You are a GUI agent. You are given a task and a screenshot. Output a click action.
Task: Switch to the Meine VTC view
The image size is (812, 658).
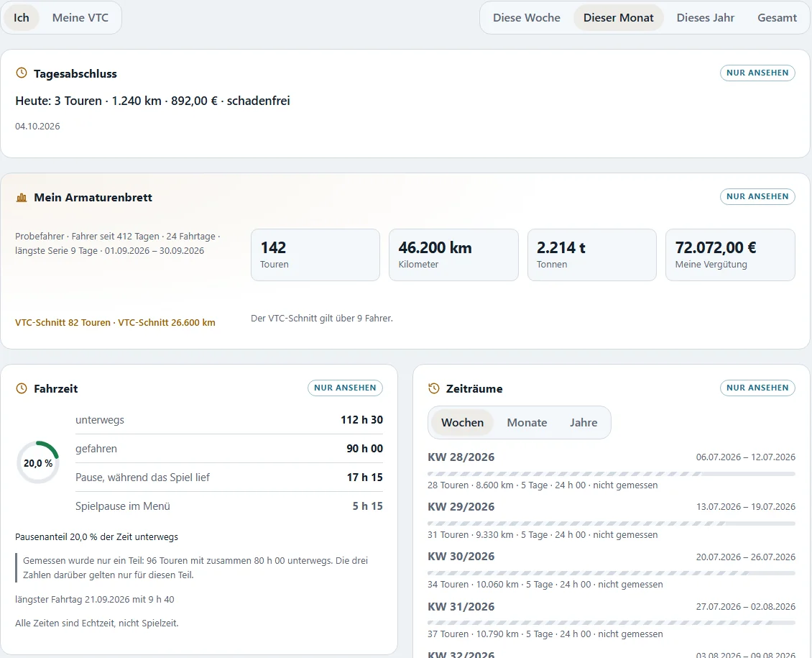(x=80, y=17)
